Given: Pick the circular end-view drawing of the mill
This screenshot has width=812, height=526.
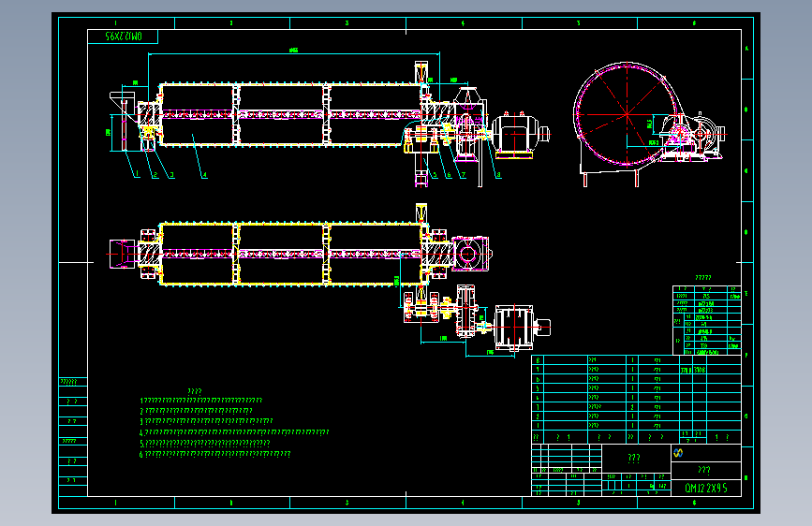Looking at the screenshot, I should (x=627, y=115).
